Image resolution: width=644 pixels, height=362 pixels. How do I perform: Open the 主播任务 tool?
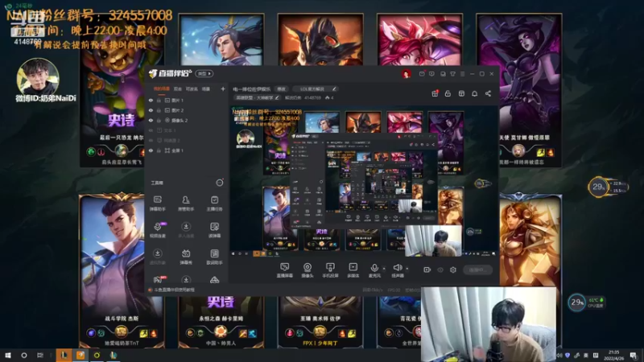coord(214,204)
